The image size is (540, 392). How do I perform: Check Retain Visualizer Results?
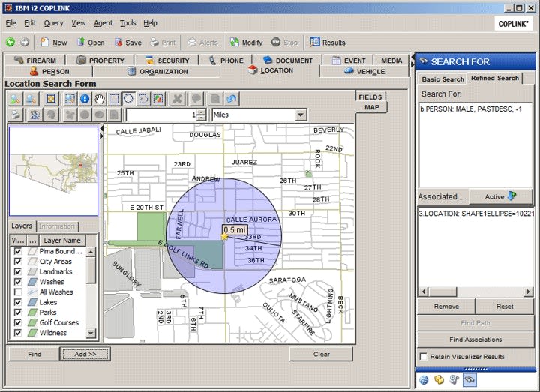pyautogui.click(x=424, y=357)
